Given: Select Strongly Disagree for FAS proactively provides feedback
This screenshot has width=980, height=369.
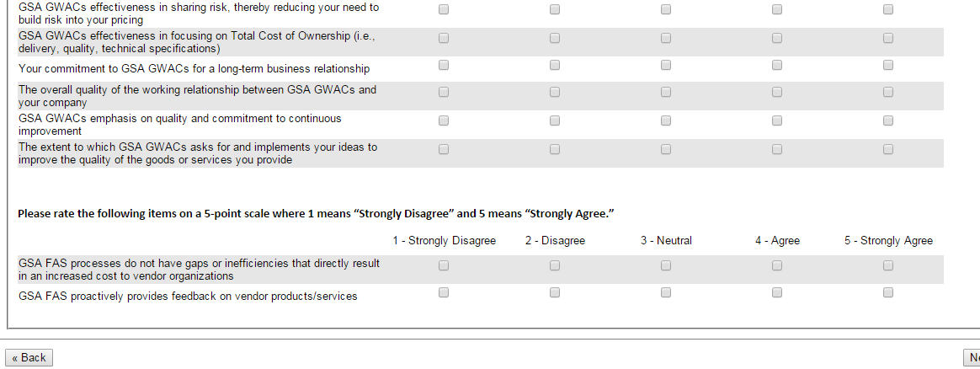Looking at the screenshot, I should [444, 293].
